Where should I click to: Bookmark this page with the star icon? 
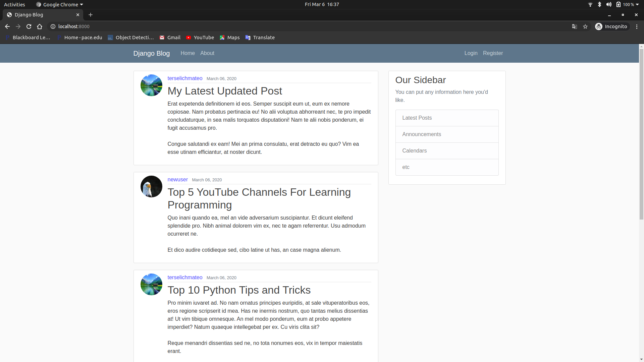(585, 26)
